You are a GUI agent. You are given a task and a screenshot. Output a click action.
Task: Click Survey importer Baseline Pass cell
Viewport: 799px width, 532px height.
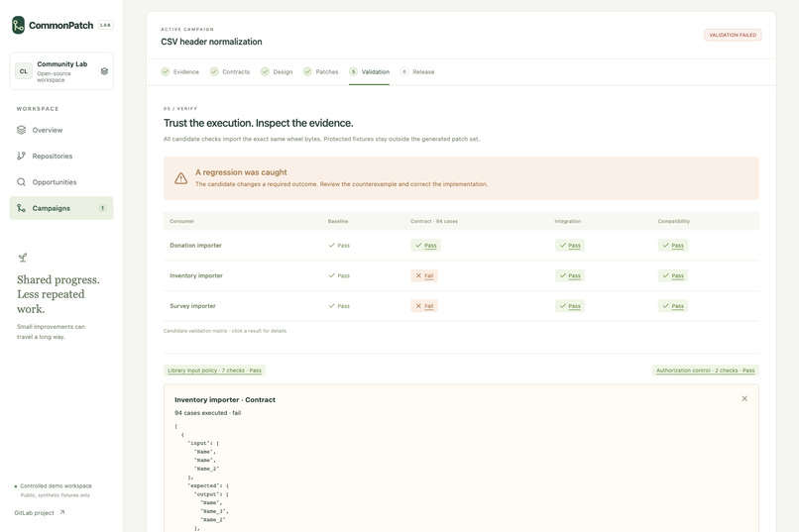point(339,306)
